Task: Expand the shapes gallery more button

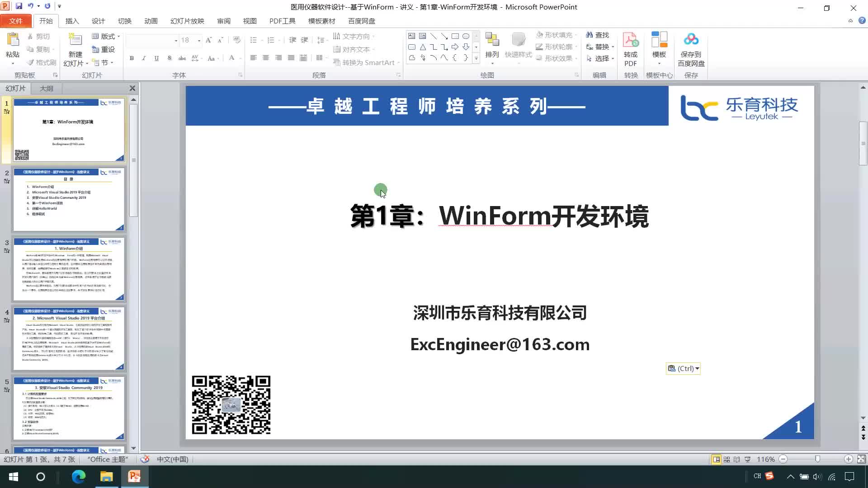Action: click(476, 58)
